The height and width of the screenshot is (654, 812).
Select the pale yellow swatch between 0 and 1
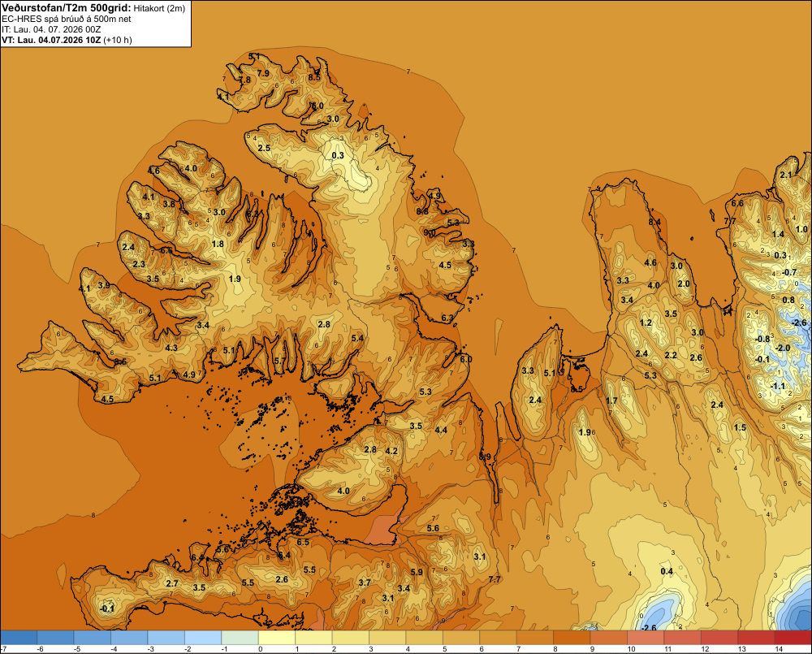click(x=277, y=638)
